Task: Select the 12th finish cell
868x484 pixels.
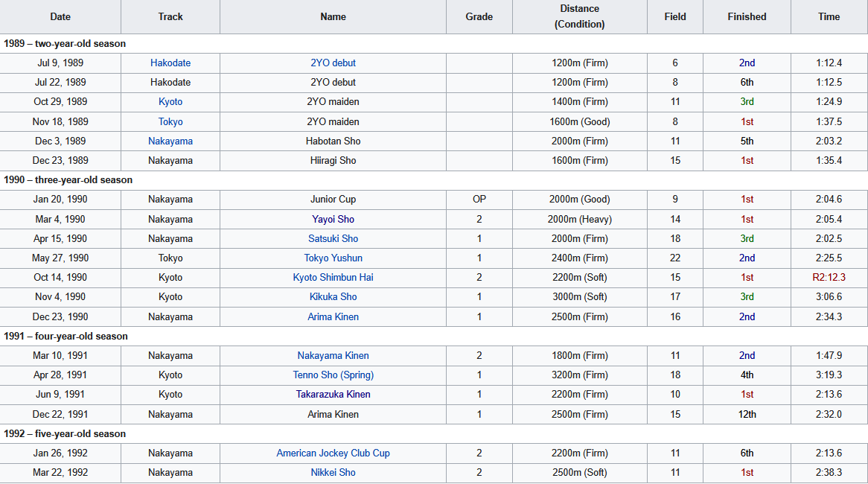Action: coord(747,414)
